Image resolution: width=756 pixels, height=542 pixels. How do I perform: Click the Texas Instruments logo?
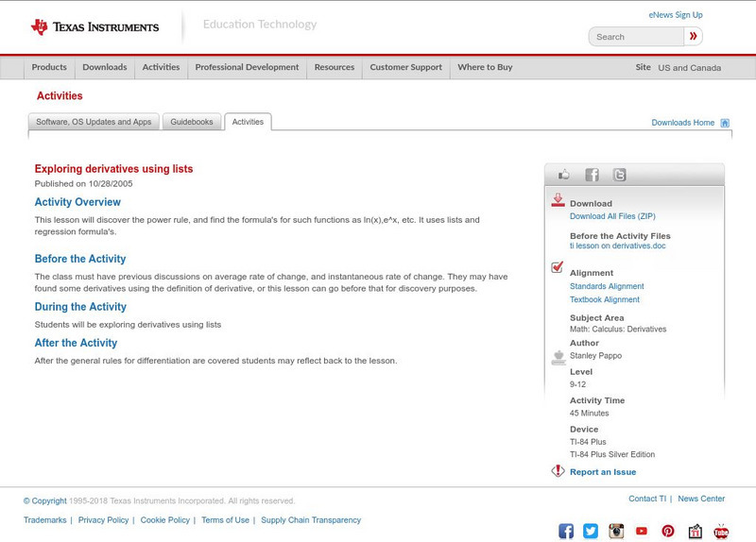[94, 27]
